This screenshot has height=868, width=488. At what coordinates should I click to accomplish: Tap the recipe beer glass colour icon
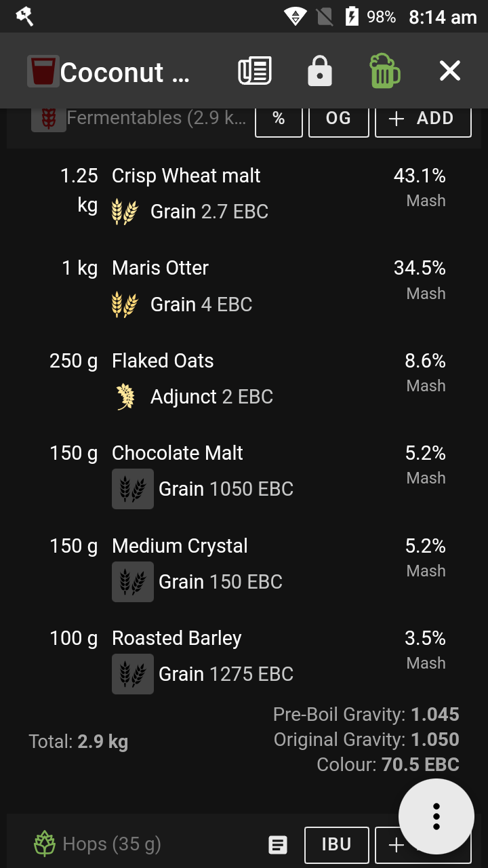pos(43,71)
